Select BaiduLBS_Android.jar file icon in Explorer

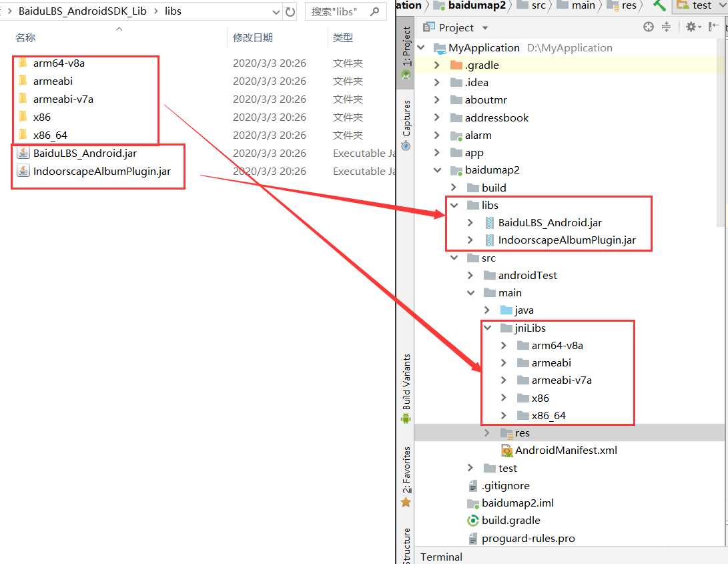coord(23,154)
